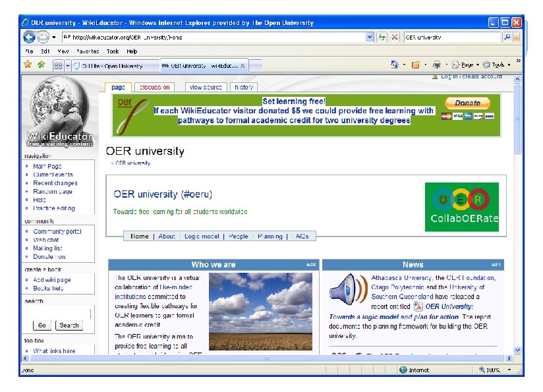The width and height of the screenshot is (543, 392).
Task: Click the clouds and field photo thumbnail
Action: click(x=260, y=312)
